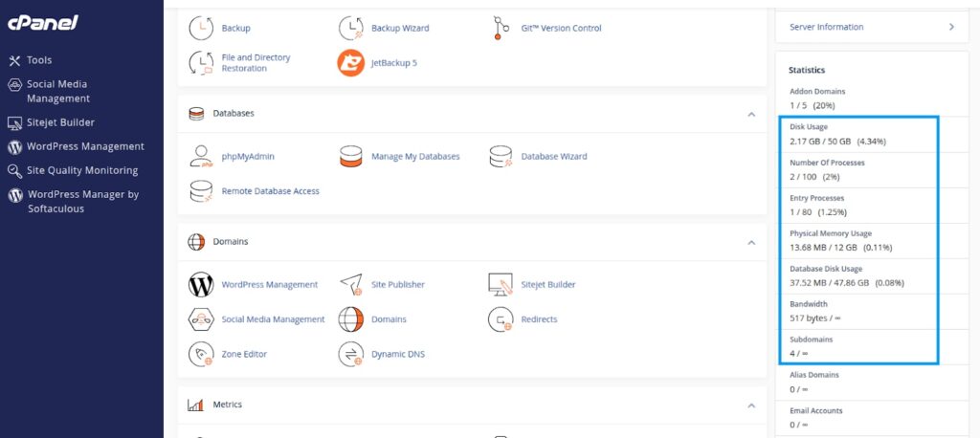This screenshot has width=980, height=438.
Task: Open the phpMyAdmin icon
Action: (x=201, y=156)
